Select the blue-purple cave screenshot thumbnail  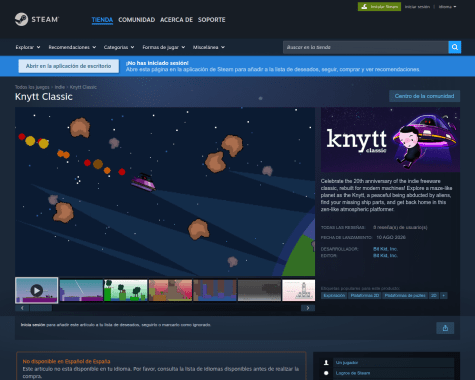click(215, 290)
